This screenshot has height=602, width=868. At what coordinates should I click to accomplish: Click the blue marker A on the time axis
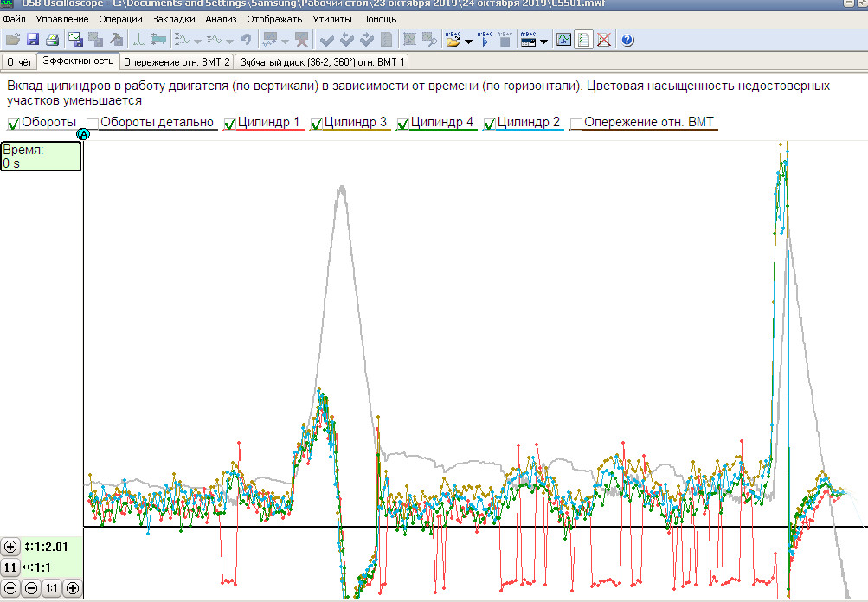click(84, 134)
